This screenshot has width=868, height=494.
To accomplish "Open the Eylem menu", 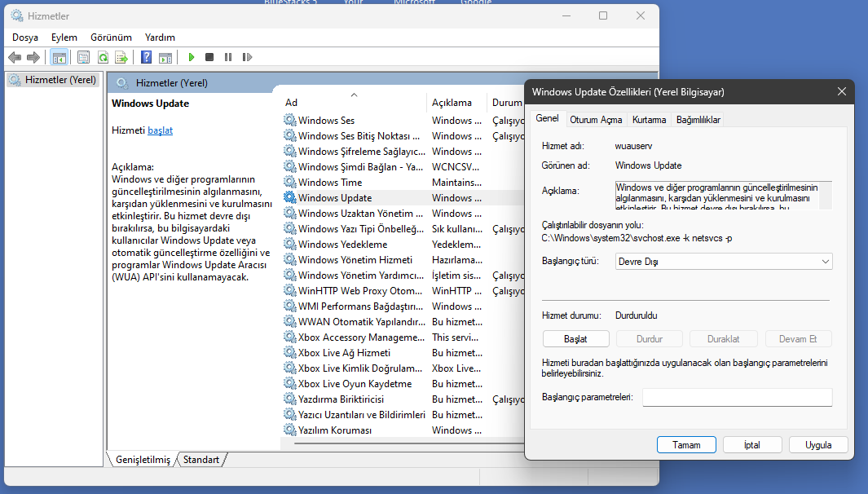I will [64, 37].
